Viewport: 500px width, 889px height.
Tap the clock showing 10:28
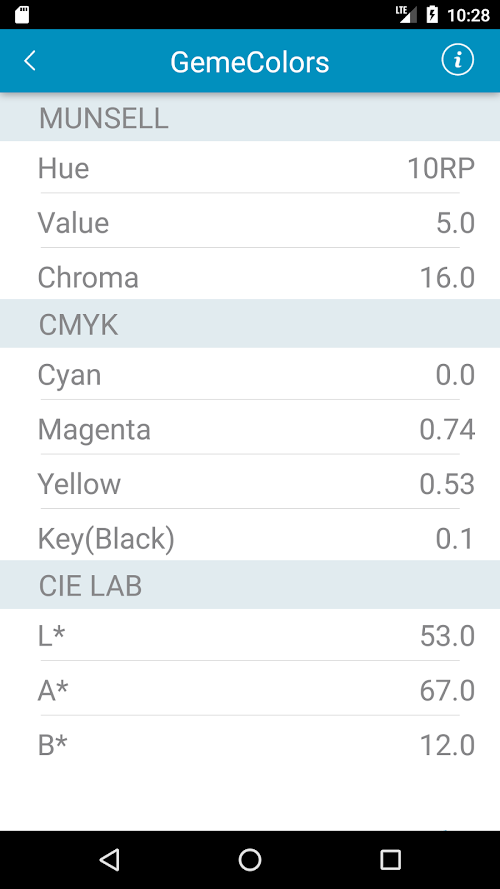coord(468,15)
